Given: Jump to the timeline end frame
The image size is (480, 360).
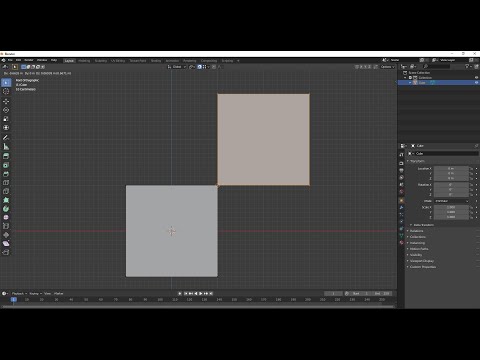Looking at the screenshot, I should pyautogui.click(x=211, y=294).
